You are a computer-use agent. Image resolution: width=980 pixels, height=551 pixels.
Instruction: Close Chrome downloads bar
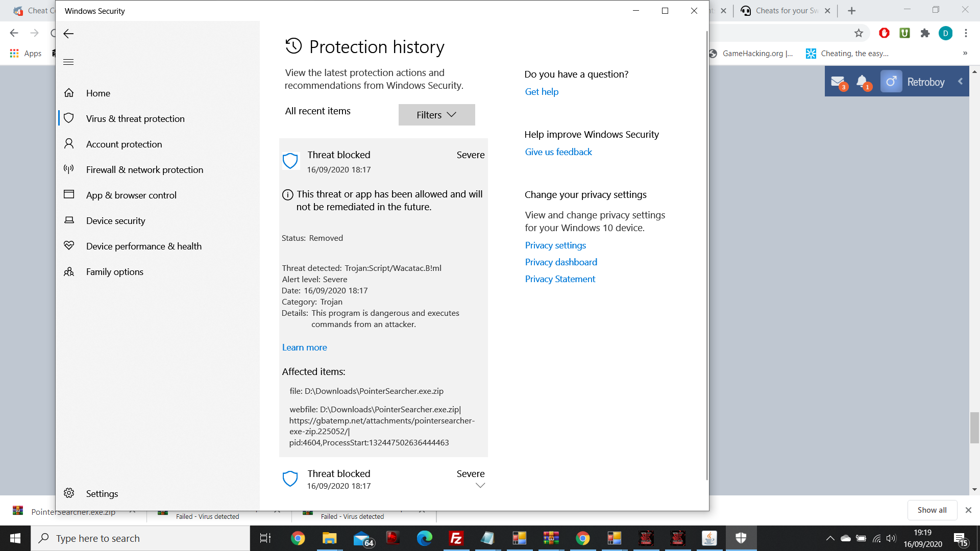(x=968, y=510)
